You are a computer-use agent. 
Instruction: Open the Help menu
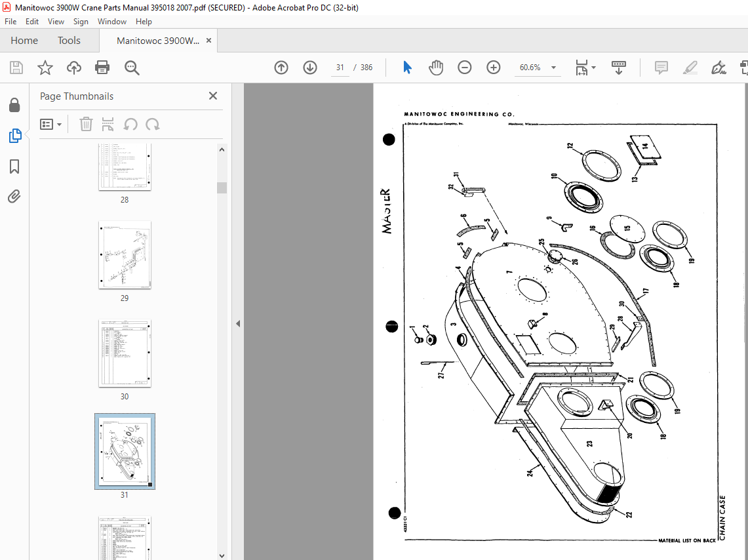[x=144, y=22]
